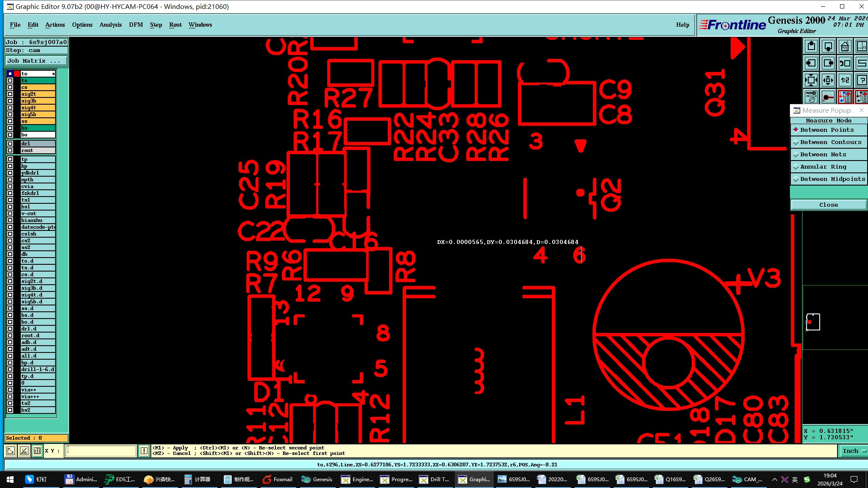This screenshot has width=868, height=488.
Task: Click Close in Measure Popup
Action: pos(828,205)
